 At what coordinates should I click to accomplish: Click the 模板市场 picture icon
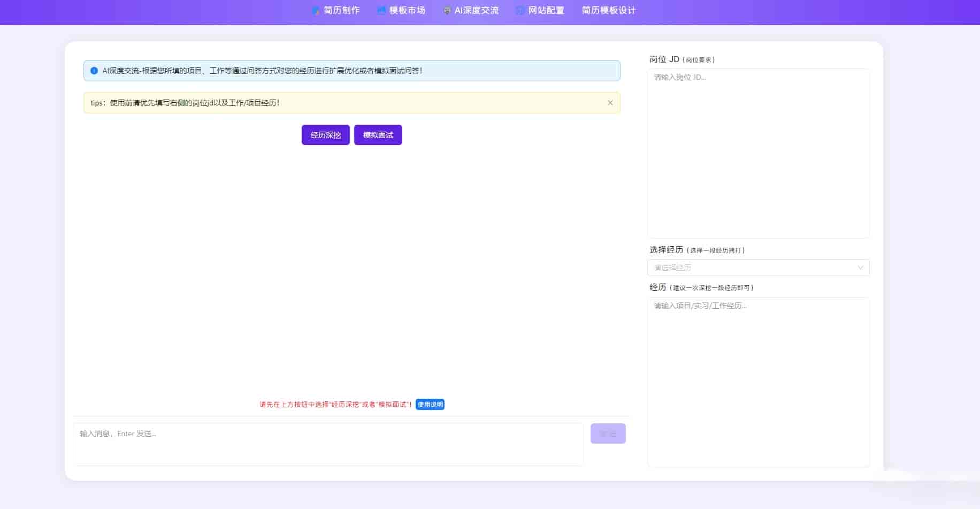click(381, 11)
